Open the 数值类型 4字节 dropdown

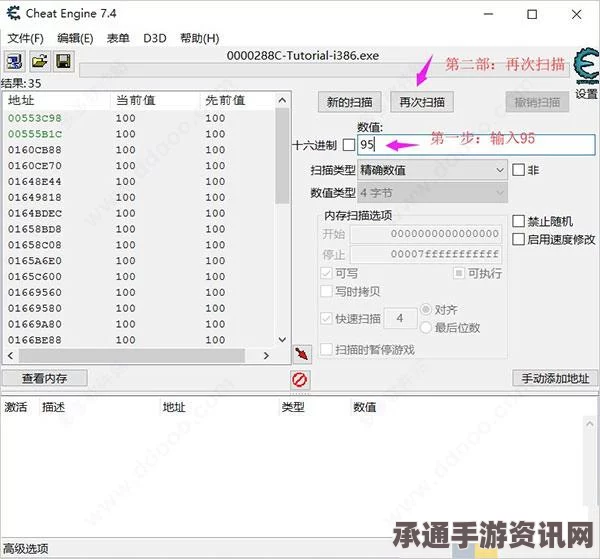coord(432,193)
